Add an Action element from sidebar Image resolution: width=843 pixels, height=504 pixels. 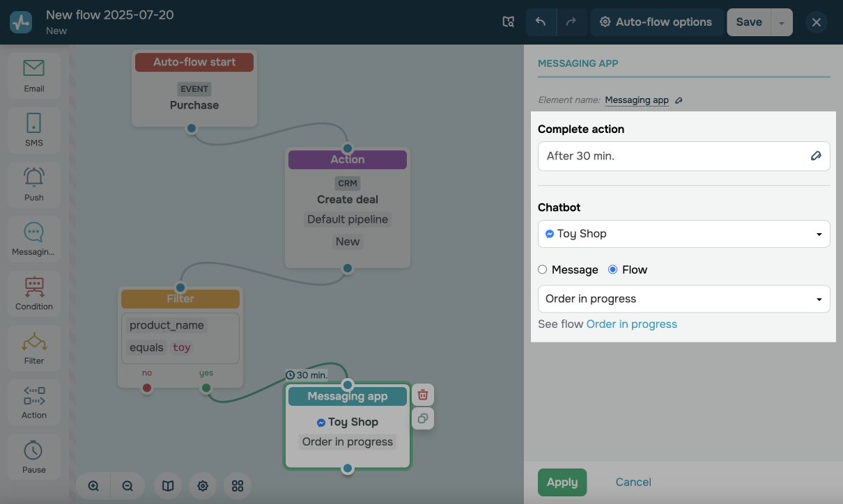point(34,402)
